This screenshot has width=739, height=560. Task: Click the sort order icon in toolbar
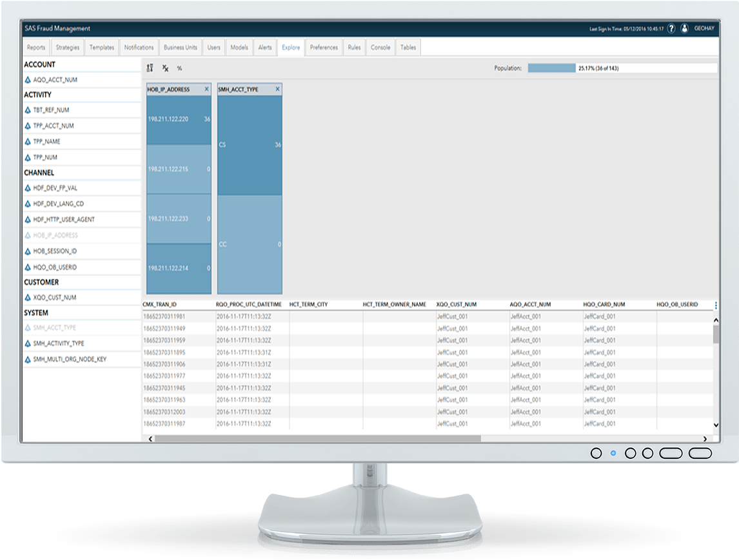pos(150,68)
